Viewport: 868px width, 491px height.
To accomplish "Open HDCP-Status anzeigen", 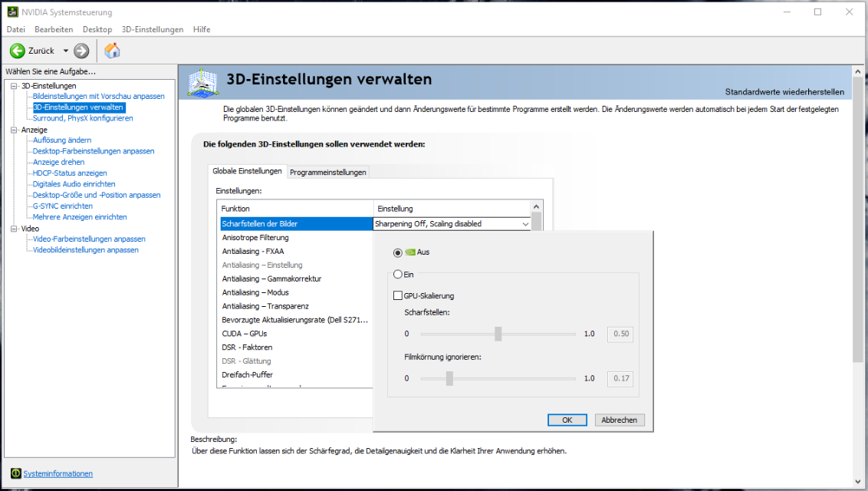I will 70,173.
